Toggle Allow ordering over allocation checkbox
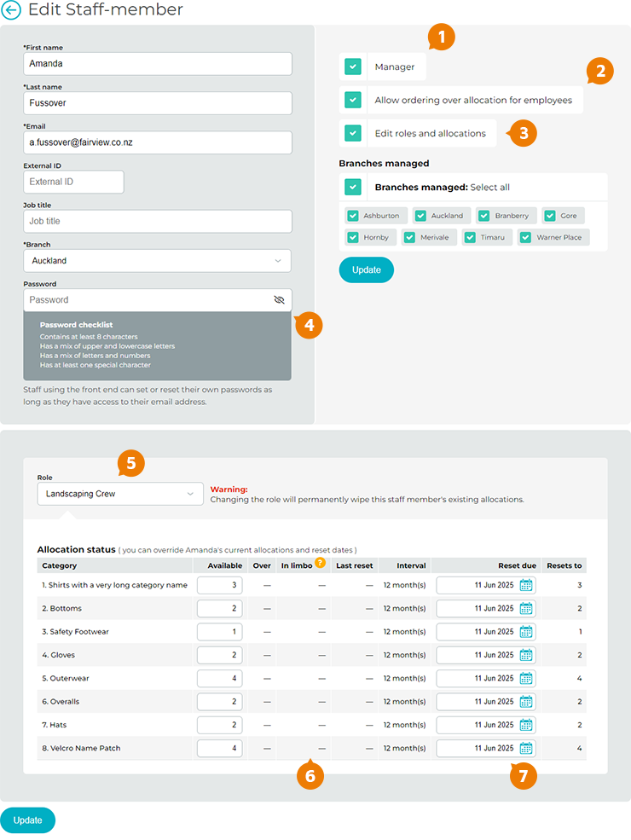This screenshot has width=631, height=840. click(353, 100)
